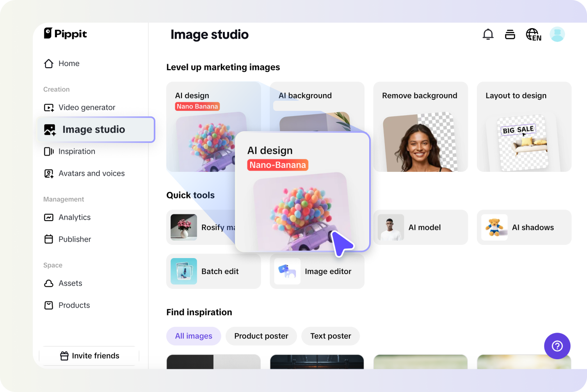Screen dimensions: 587x392
Task: Click the Pippit logo
Action: click(65, 34)
